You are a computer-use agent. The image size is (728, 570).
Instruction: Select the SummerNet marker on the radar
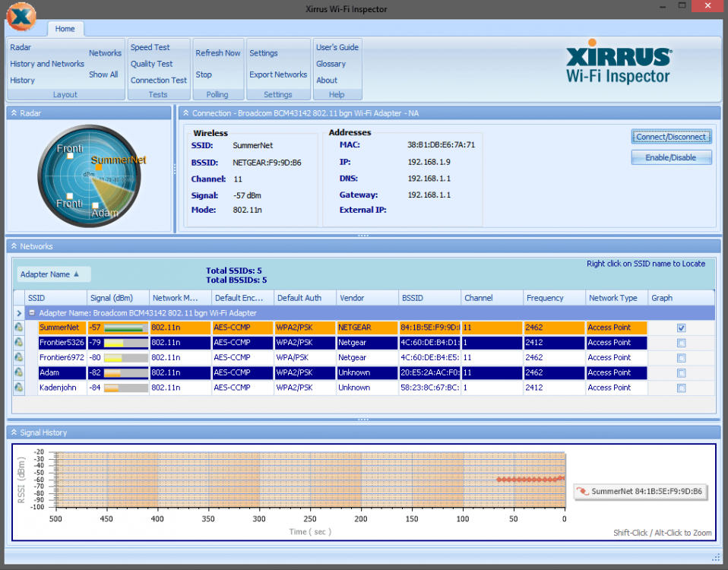(x=99, y=167)
